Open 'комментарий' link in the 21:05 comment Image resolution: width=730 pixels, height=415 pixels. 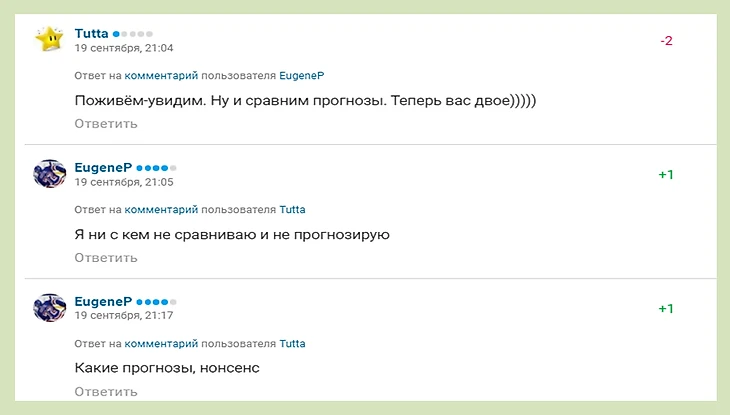tap(161, 210)
